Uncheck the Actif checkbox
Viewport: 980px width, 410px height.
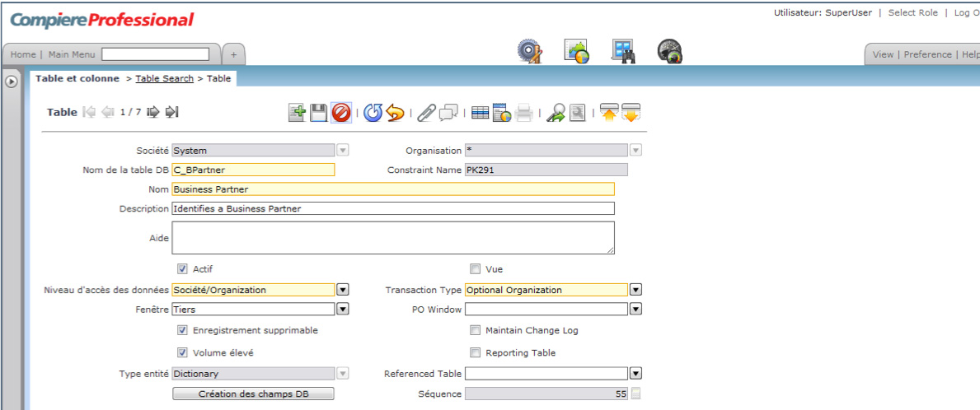coord(182,269)
